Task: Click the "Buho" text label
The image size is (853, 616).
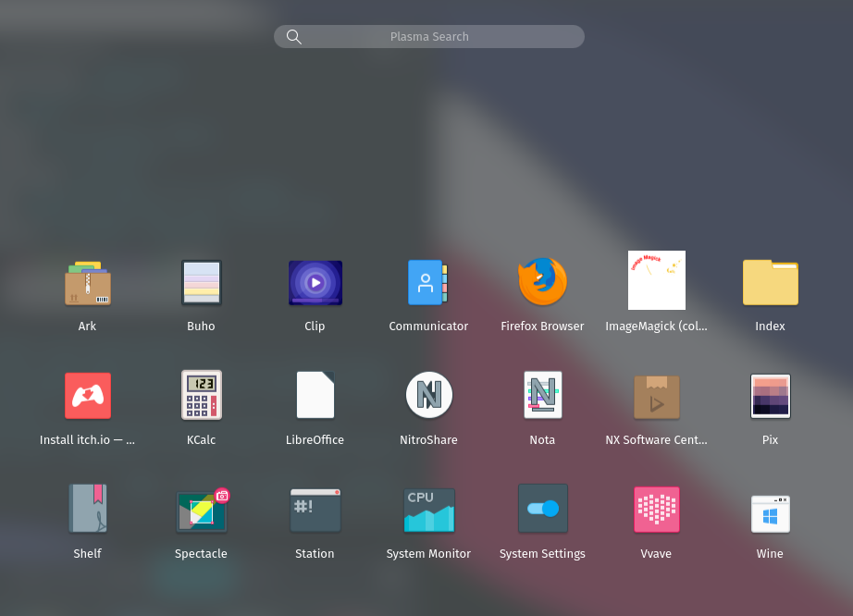Action: coord(202,326)
